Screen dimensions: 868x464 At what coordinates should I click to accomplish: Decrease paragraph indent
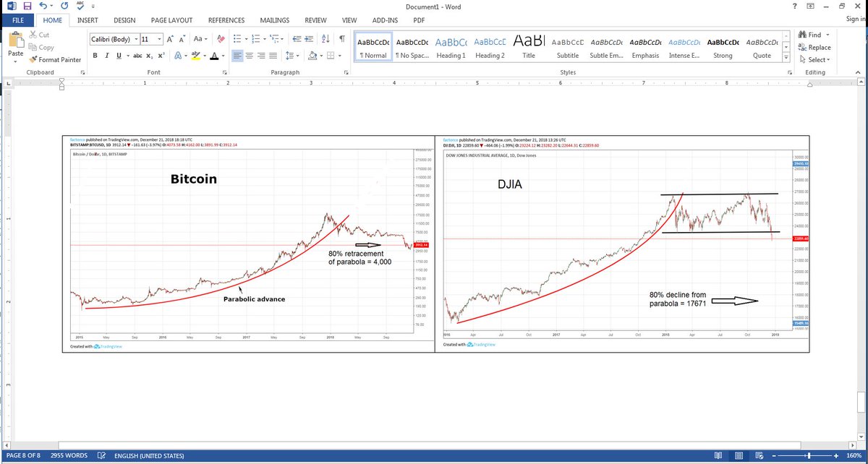click(297, 39)
